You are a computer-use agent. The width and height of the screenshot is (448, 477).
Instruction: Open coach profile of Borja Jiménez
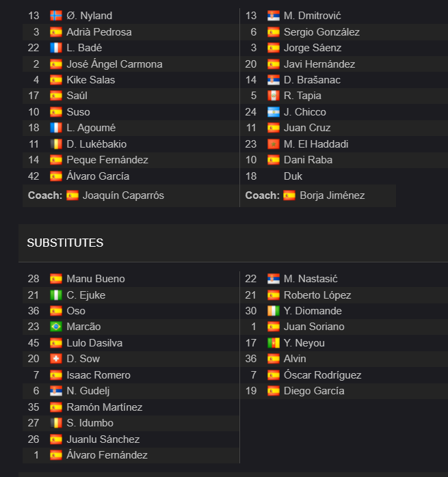pos(332,195)
